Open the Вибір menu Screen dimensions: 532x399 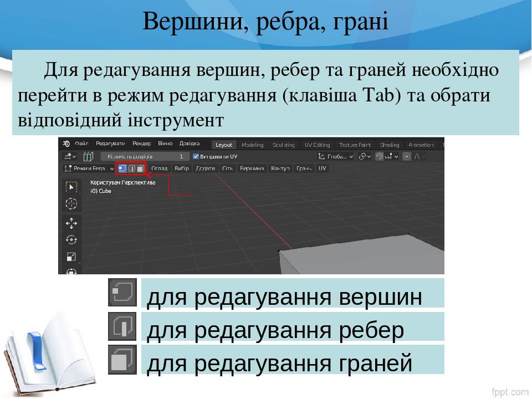(182, 168)
